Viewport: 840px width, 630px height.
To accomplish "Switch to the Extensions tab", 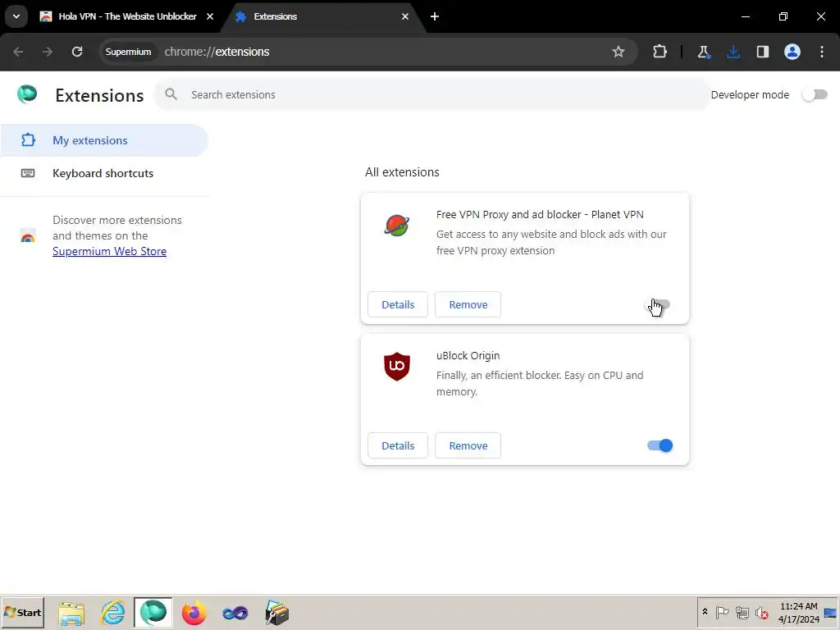I will [323, 16].
